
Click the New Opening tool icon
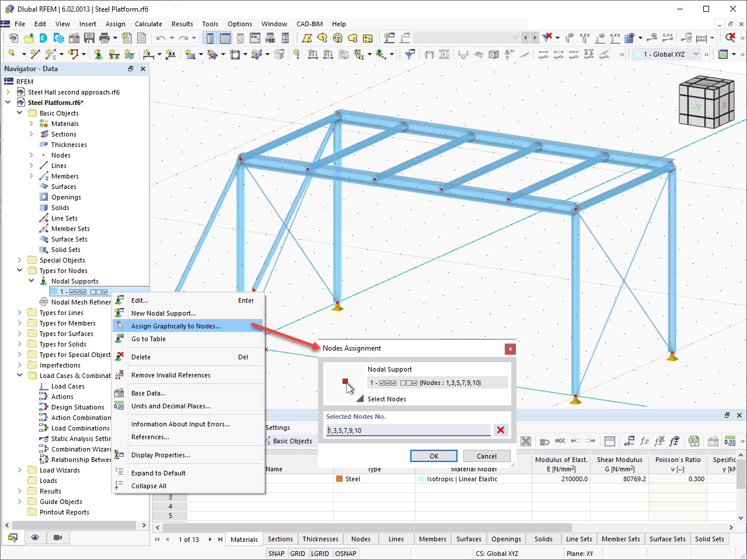tap(235, 54)
